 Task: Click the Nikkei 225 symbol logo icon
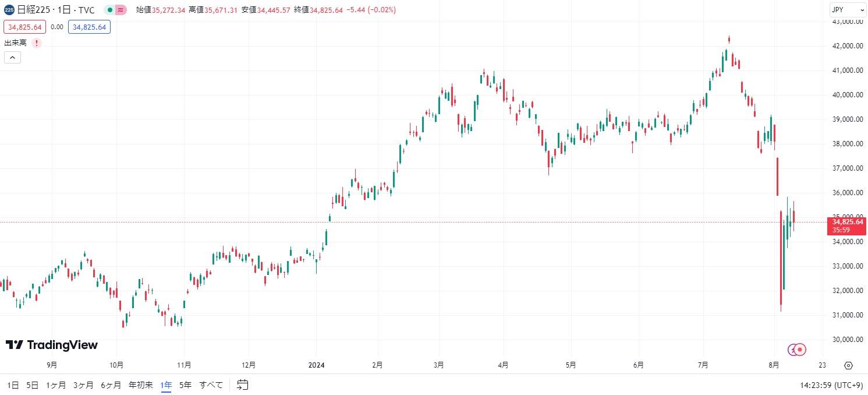point(9,10)
